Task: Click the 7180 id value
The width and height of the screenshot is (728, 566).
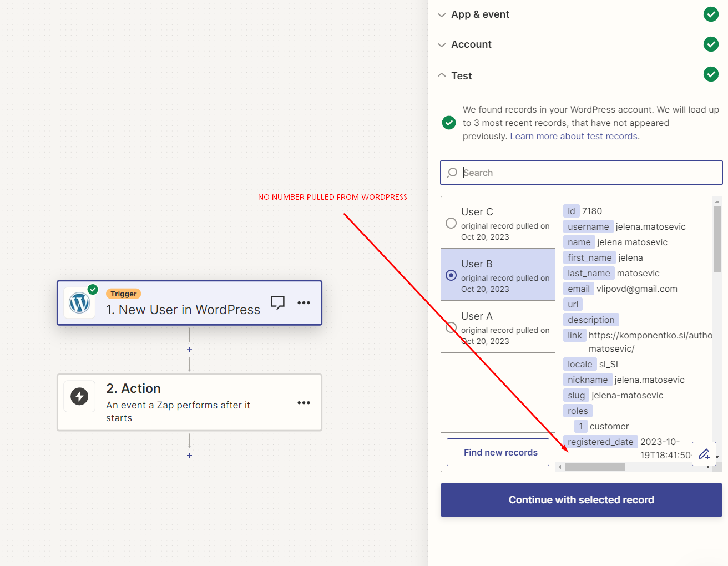Action: [592, 211]
